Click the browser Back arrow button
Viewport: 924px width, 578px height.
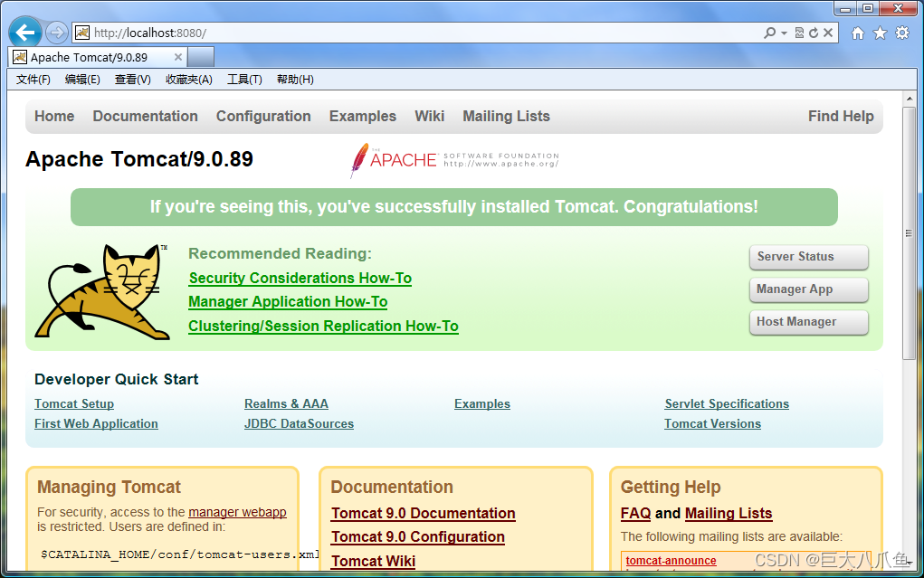tap(25, 33)
